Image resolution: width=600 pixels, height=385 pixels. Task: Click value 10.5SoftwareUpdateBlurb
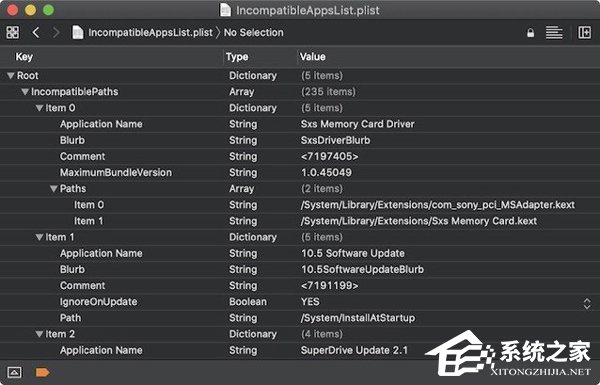pyautogui.click(x=363, y=269)
